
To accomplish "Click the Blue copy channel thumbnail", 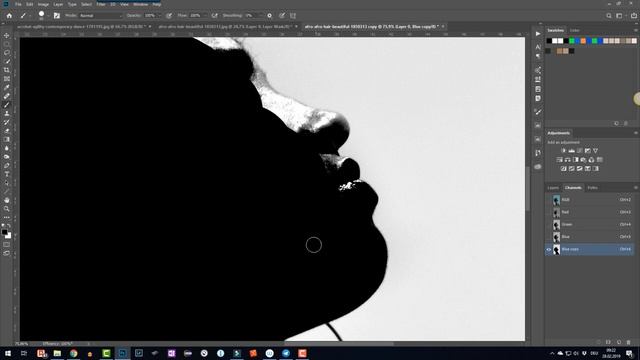I will point(556,249).
